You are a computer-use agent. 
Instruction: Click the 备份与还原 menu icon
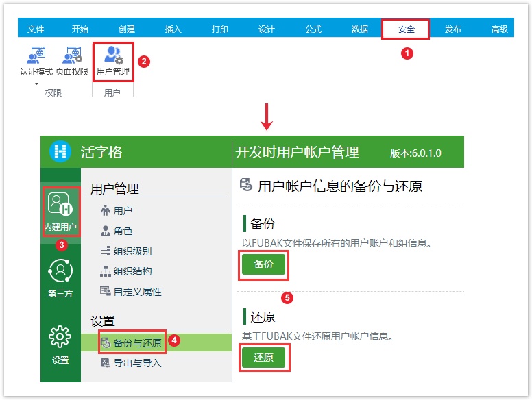tap(106, 342)
